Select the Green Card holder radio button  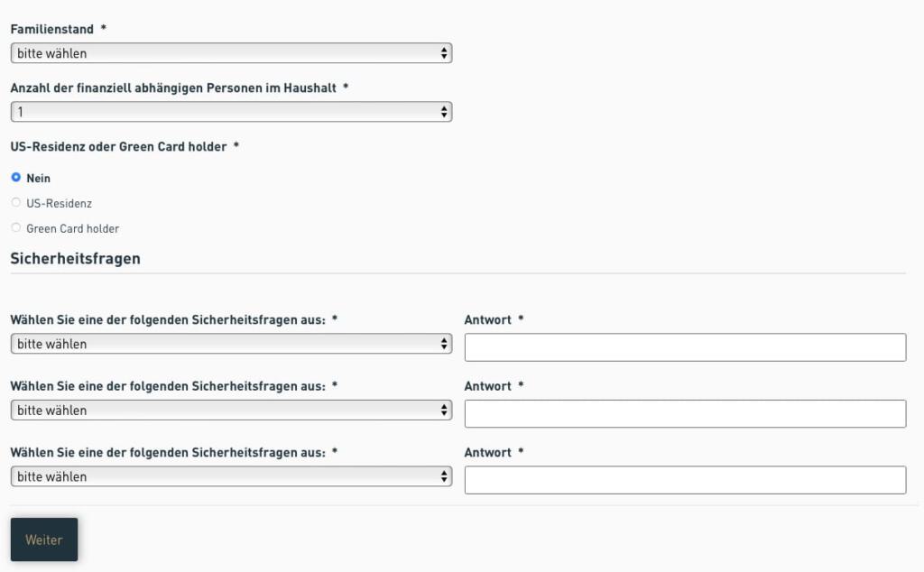[x=15, y=227]
